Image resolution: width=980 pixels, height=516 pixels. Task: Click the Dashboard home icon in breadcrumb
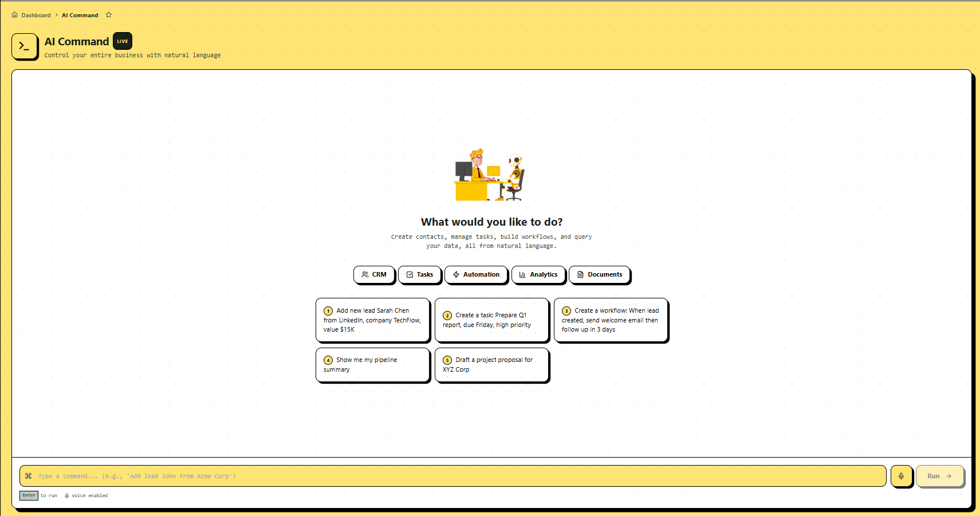15,15
